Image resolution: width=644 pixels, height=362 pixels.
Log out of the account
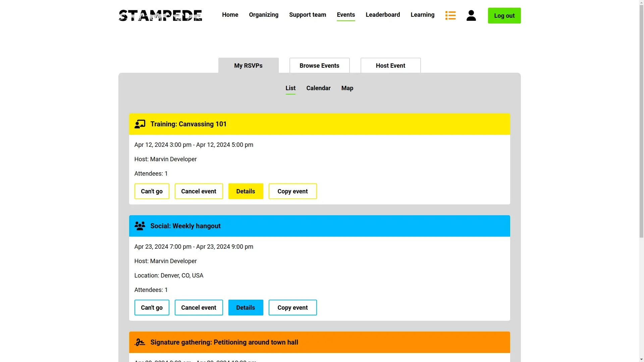click(x=504, y=16)
